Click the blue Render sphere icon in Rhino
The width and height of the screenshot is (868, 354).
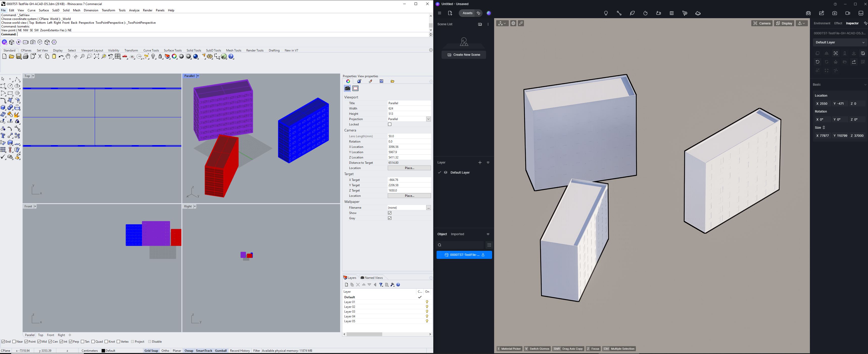tap(196, 57)
